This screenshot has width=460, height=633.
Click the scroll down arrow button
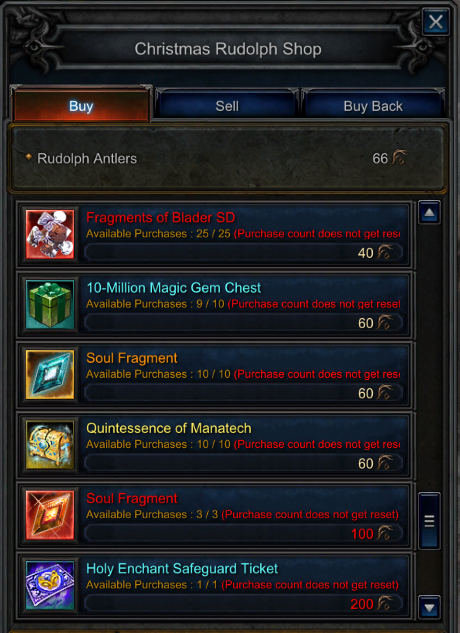(429, 606)
